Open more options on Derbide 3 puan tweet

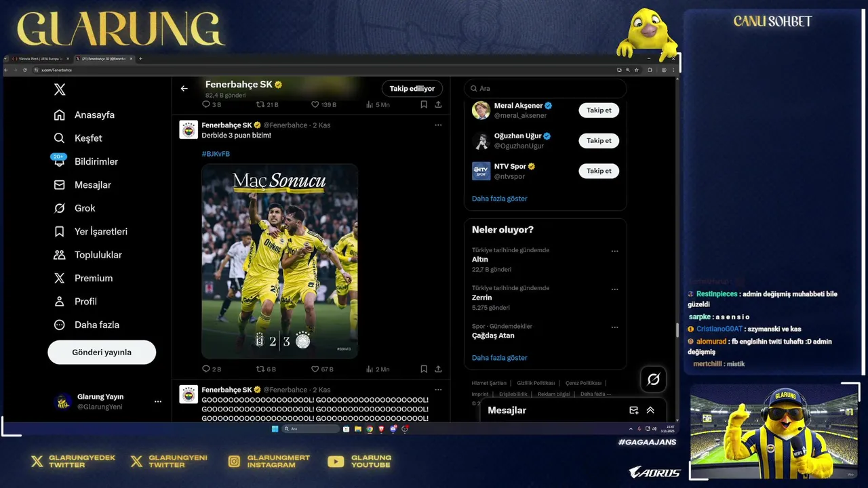click(x=438, y=125)
